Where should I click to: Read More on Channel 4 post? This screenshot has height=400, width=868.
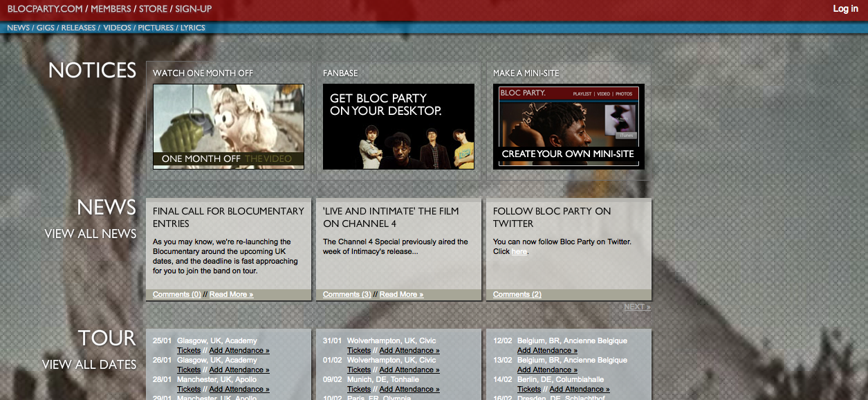click(x=401, y=294)
